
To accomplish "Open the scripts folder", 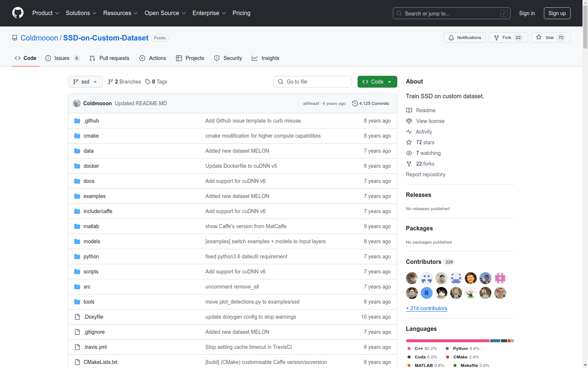I will click(x=91, y=272).
